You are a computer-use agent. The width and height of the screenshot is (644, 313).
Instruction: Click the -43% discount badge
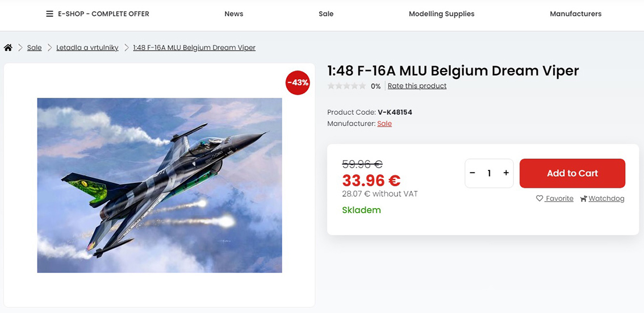coord(298,82)
